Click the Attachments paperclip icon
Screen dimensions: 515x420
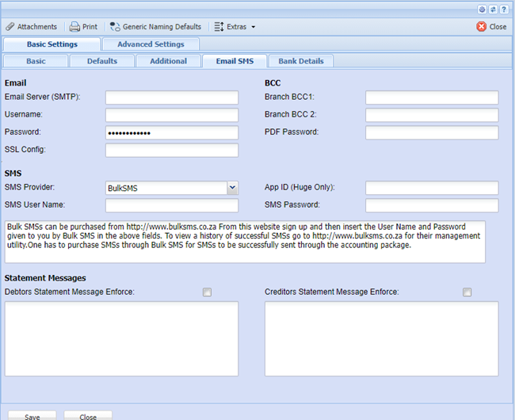tap(10, 27)
